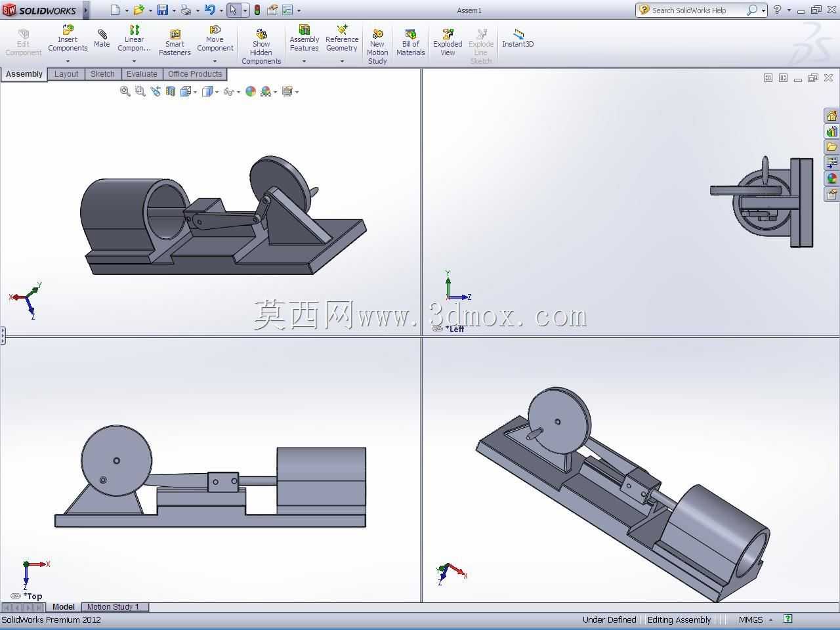Switch to the Layout tab
840x630 pixels.
point(66,74)
